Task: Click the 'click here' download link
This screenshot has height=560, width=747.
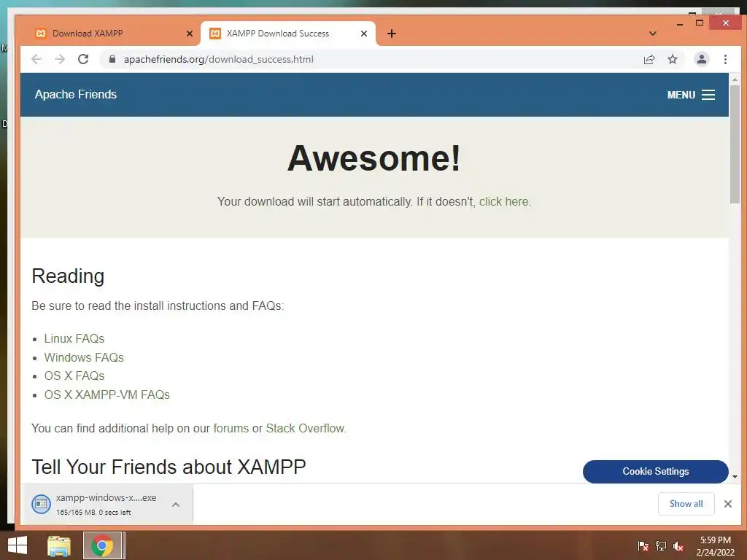Action: tap(505, 201)
